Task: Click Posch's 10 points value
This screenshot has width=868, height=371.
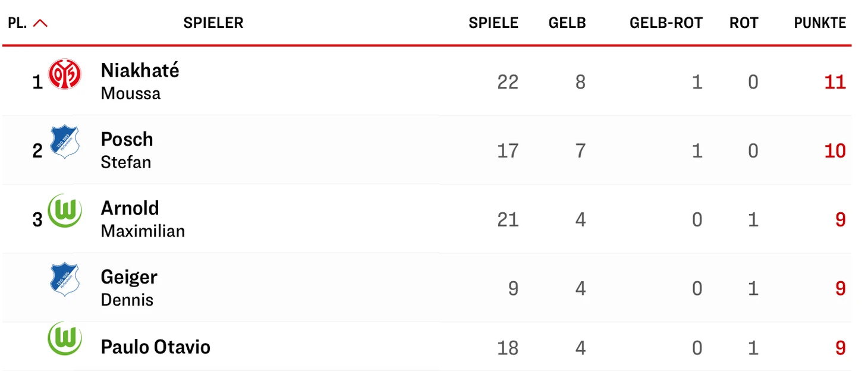Action: click(x=834, y=151)
